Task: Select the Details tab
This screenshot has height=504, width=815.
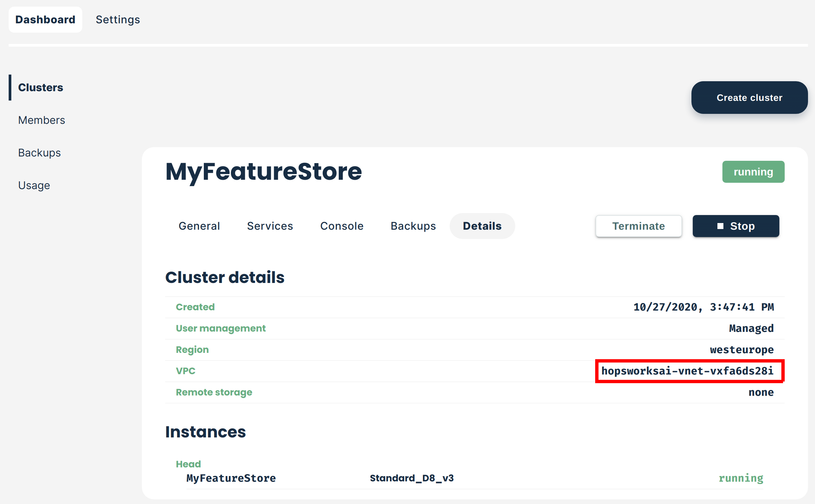Action: click(482, 226)
